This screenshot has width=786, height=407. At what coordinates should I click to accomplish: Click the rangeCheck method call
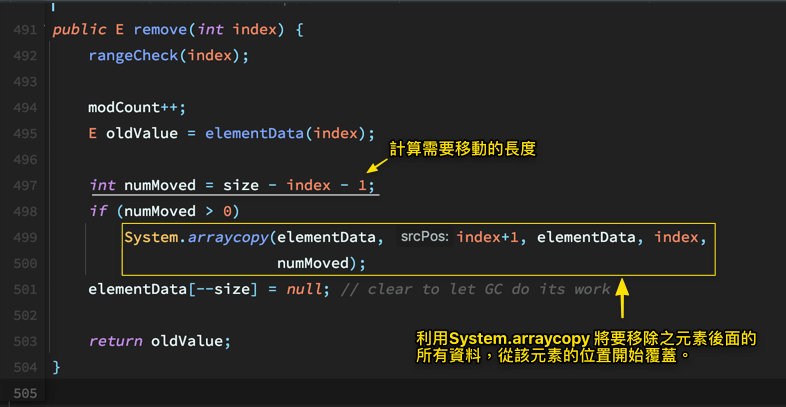coord(131,55)
